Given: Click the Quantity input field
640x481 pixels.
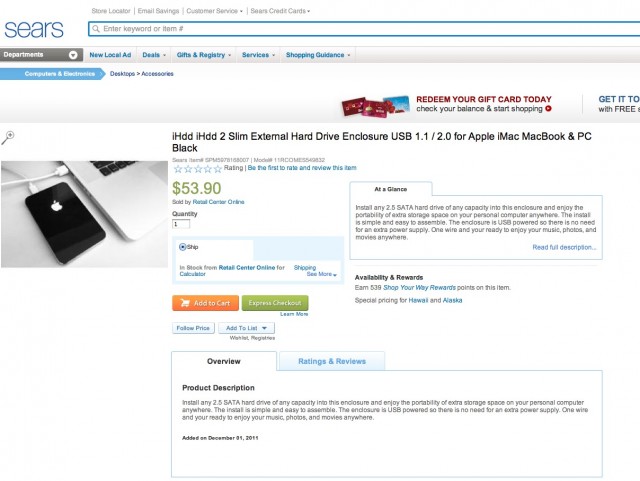Looking at the screenshot, I should [181, 224].
